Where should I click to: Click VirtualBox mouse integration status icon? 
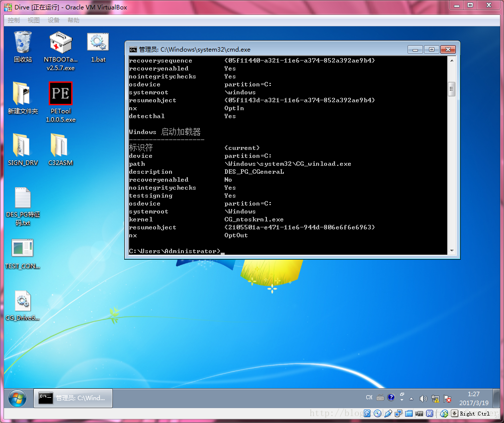pyautogui.click(x=444, y=414)
